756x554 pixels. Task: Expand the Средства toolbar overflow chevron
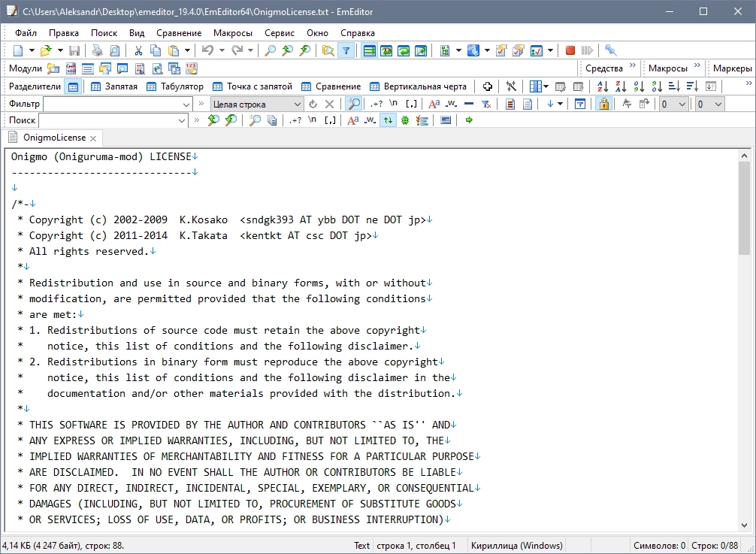[x=633, y=65]
